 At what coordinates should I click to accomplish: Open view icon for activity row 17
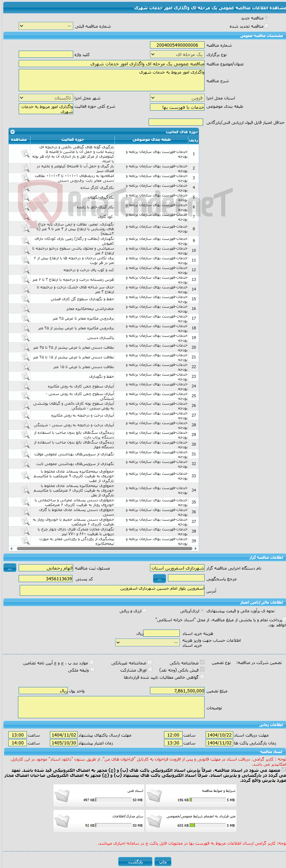[25, 318]
